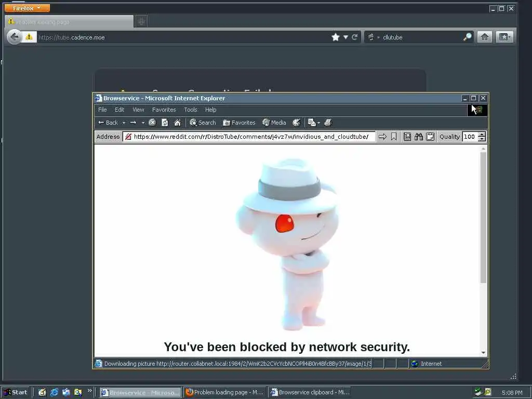Open the Tools menu in Internet Explorer

[x=190, y=110]
